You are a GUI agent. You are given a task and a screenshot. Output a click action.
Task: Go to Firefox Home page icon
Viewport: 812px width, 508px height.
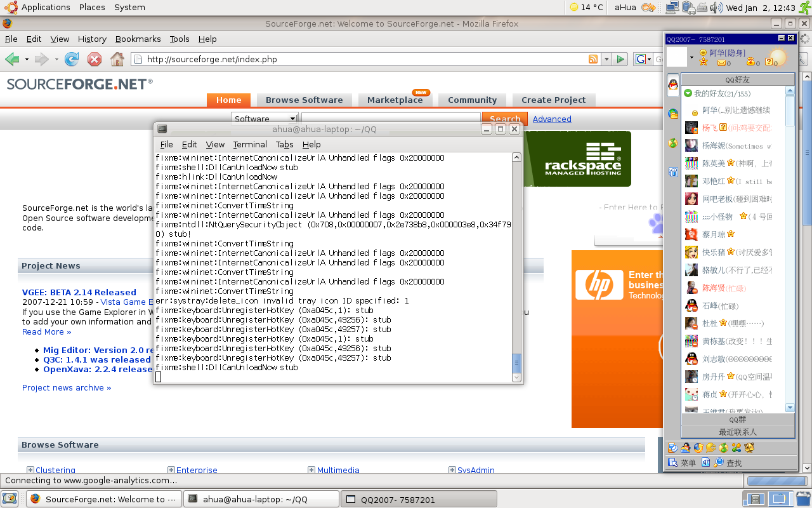(117, 59)
